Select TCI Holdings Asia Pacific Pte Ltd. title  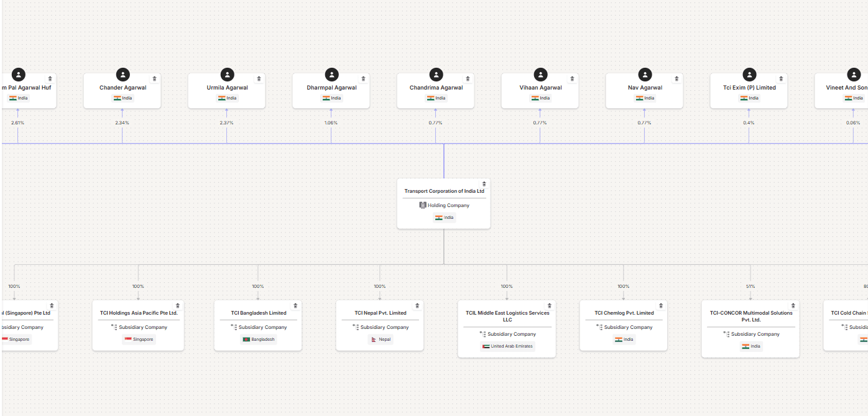(x=139, y=313)
